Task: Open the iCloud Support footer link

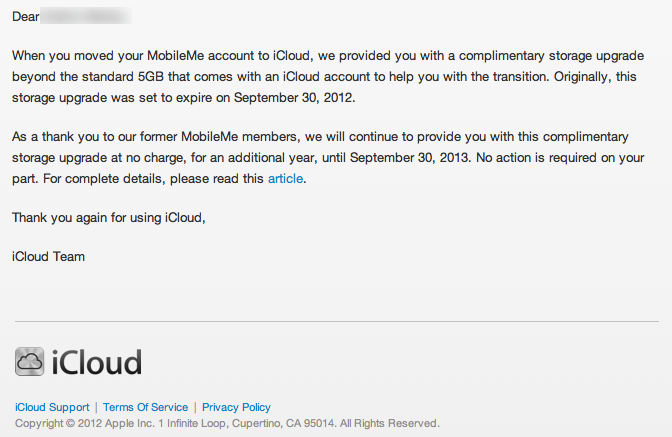Action: 52,407
